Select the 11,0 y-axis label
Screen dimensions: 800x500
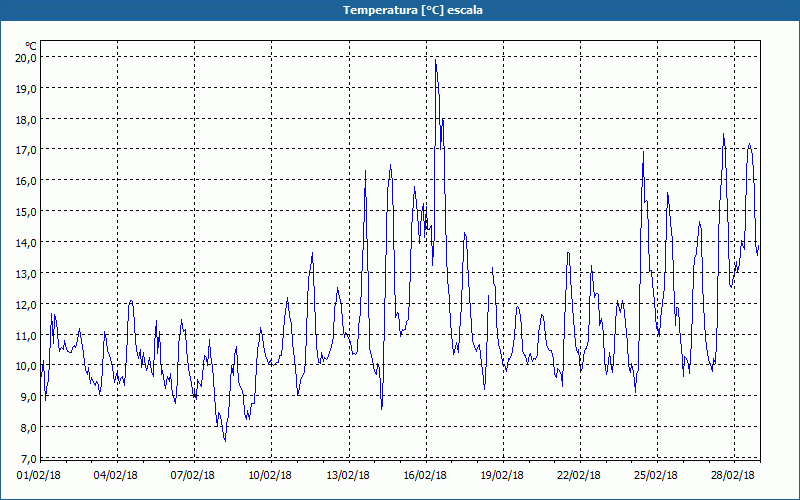tap(26, 335)
